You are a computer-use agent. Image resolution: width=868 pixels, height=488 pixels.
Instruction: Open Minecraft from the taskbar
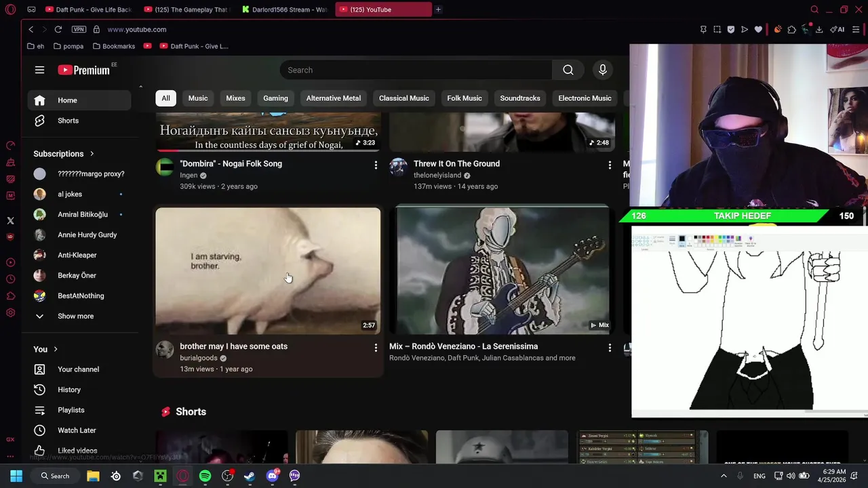pyautogui.click(x=160, y=476)
